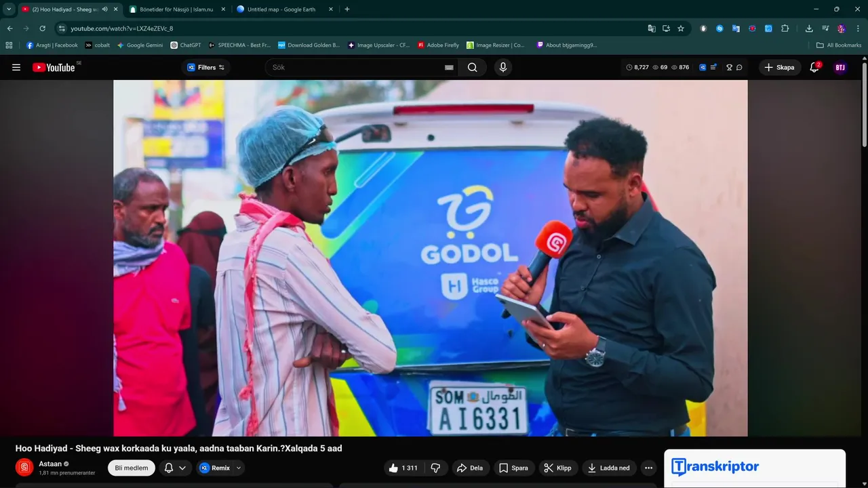
Task: Open media controls music icon
Action: point(825,28)
